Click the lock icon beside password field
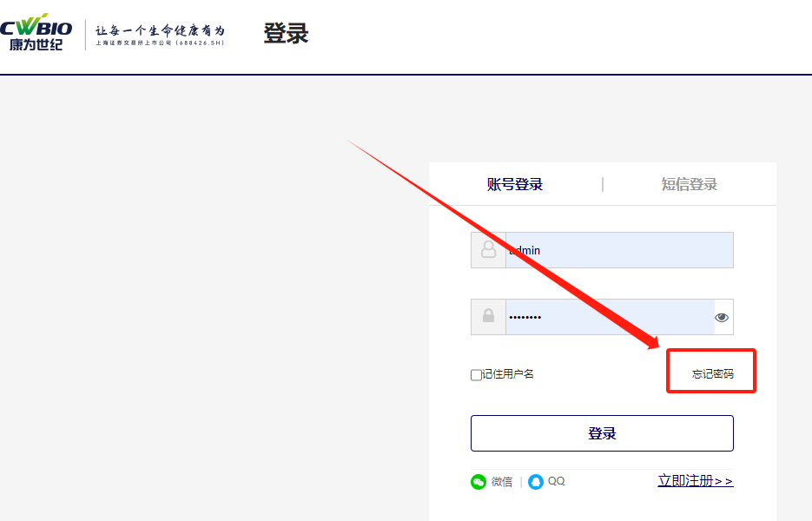Screen dimensions: 812x521 pyautogui.click(x=488, y=317)
